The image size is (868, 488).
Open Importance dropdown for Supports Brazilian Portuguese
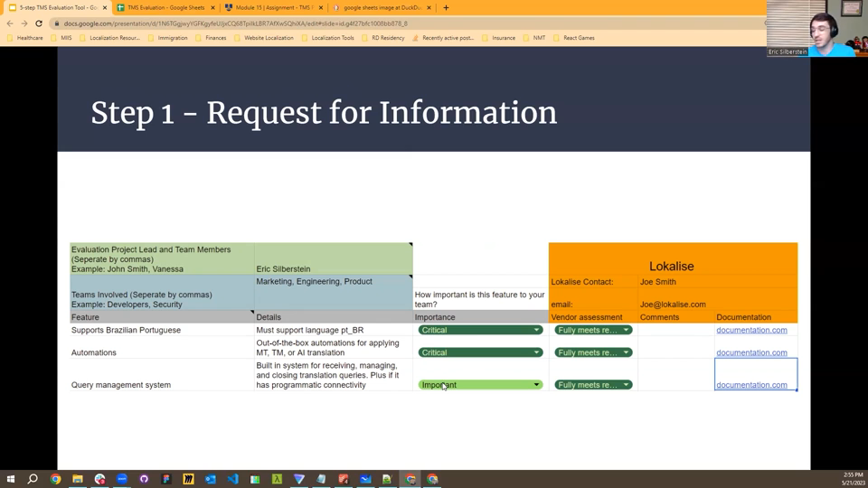pyautogui.click(x=480, y=330)
